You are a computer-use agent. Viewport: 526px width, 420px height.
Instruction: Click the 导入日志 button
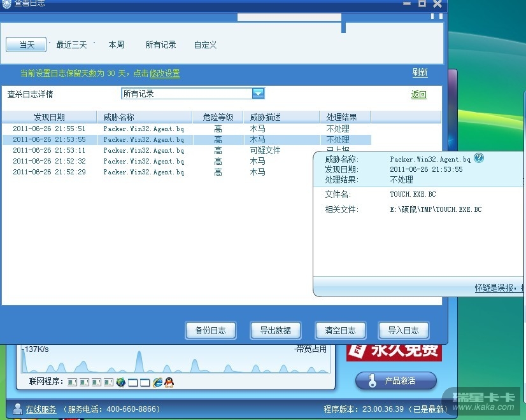click(404, 330)
